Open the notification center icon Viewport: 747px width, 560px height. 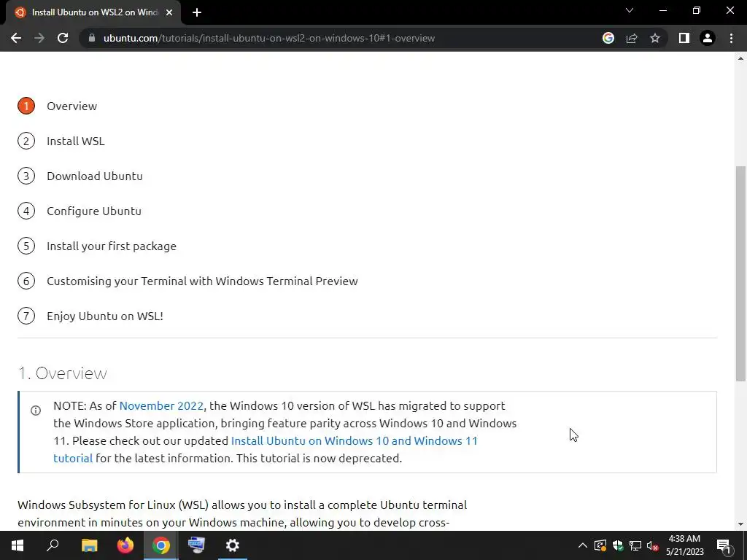(724, 545)
